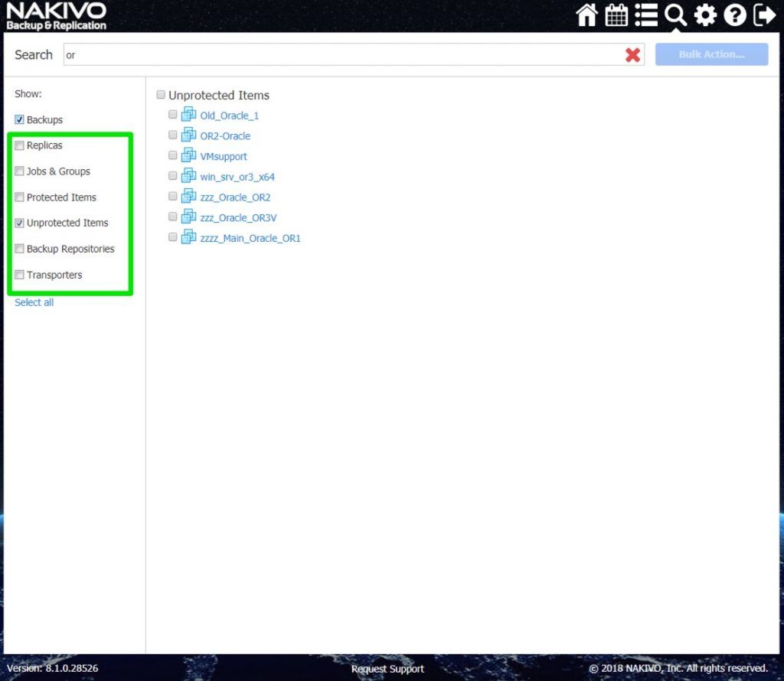Check the zzzz_Main_Oracle_OR1 result checkbox
Image resolution: width=784 pixels, height=681 pixels.
tap(173, 237)
